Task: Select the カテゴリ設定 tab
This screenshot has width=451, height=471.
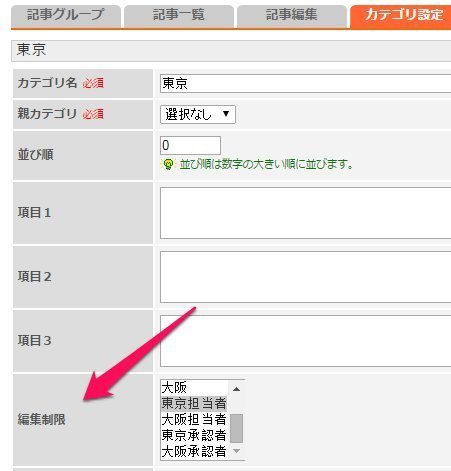Action: [400, 16]
